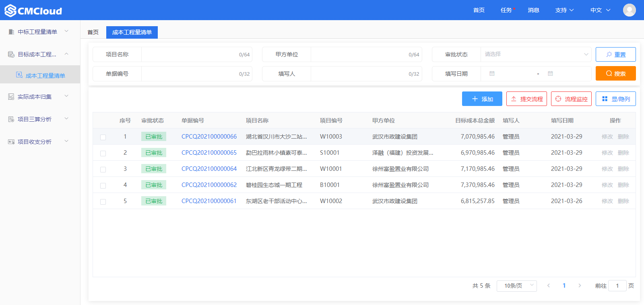Screen dimensions: 644x305
Task: Open the 支持 dropdown menu
Action: click(x=564, y=10)
